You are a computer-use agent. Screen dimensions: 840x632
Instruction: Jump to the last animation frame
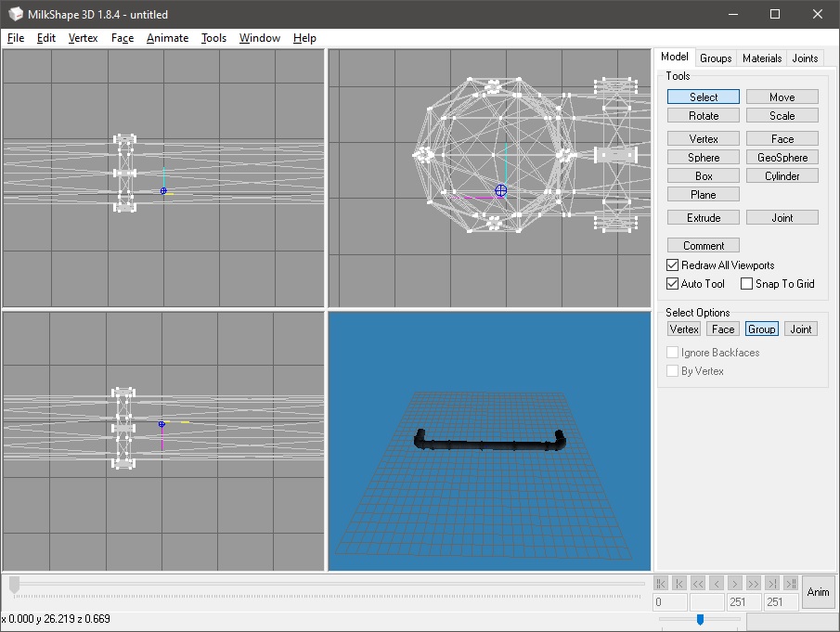coord(790,583)
